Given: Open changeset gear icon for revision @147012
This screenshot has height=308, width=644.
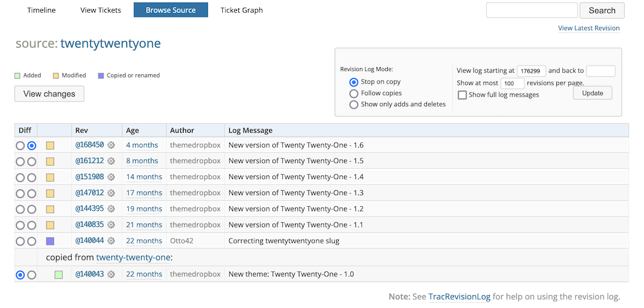Looking at the screenshot, I should tap(111, 193).
